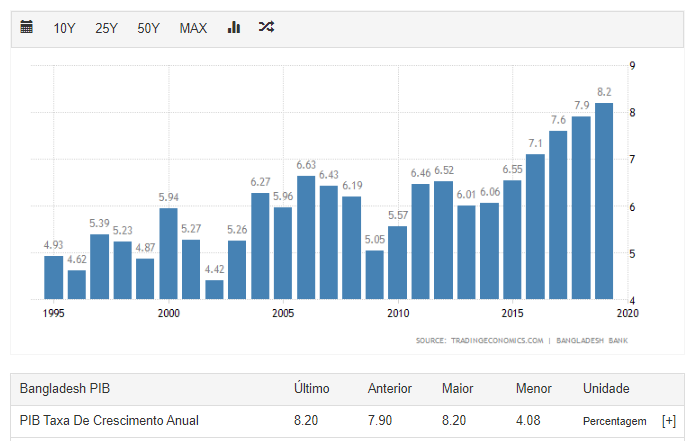Open the bar chart type selector
The width and height of the screenshot is (692, 441).
[x=234, y=27]
